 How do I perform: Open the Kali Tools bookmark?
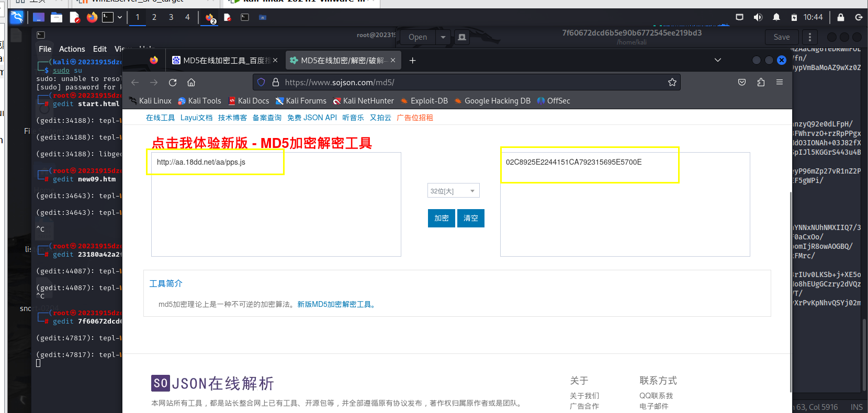pos(199,101)
